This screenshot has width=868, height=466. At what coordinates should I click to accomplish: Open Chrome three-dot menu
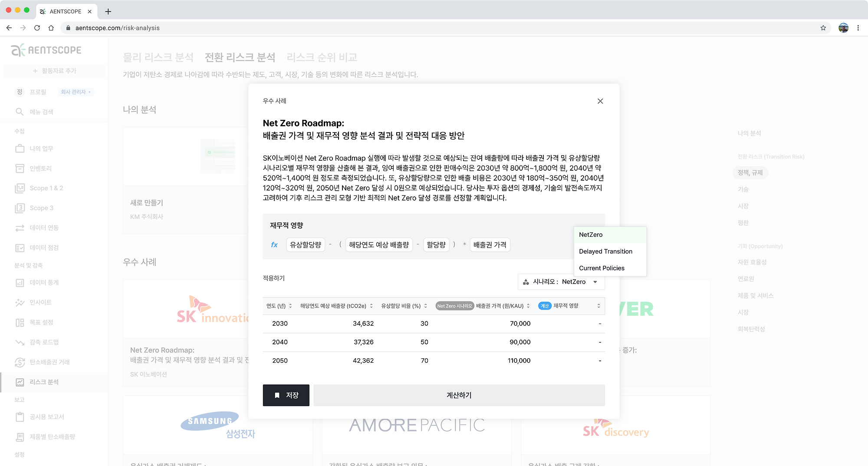pyautogui.click(x=858, y=28)
